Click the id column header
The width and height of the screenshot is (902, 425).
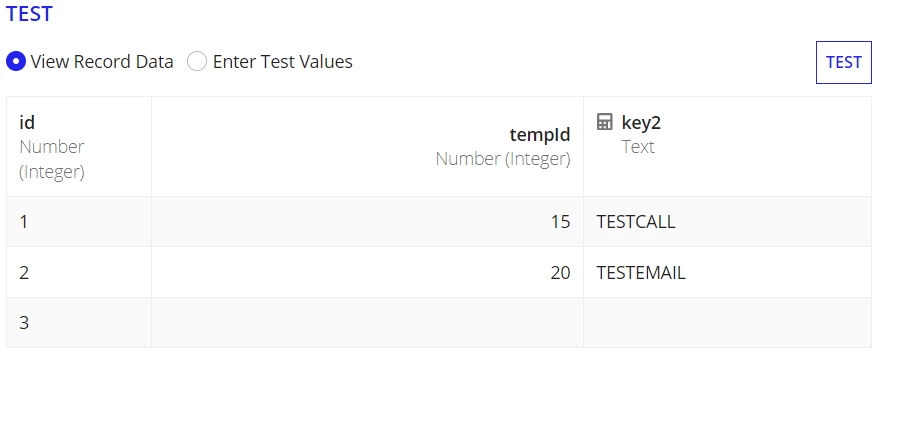click(79, 147)
